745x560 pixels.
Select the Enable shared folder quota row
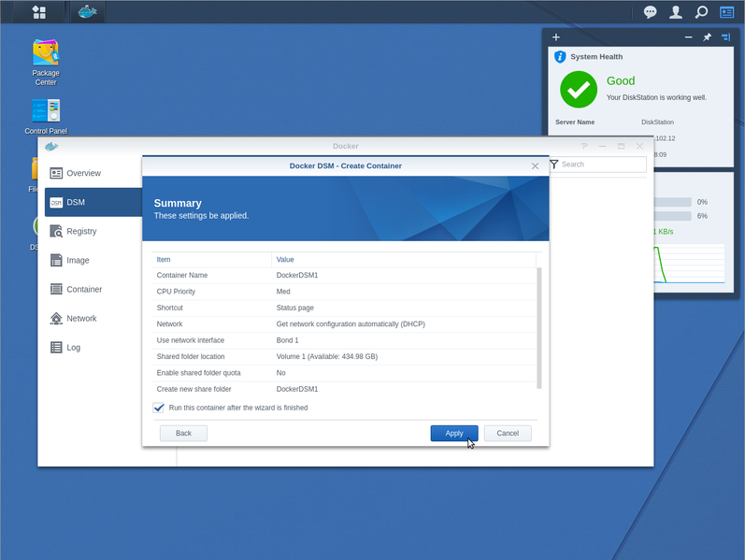point(344,373)
